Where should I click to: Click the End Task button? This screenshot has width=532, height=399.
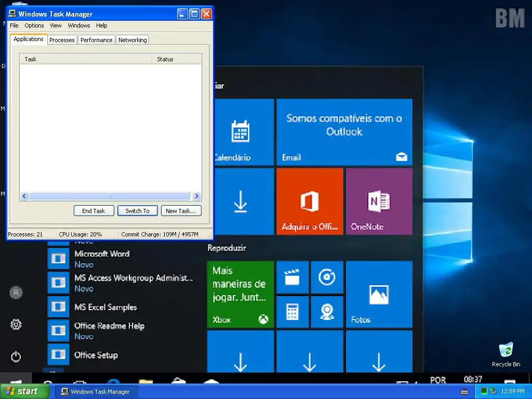[94, 211]
